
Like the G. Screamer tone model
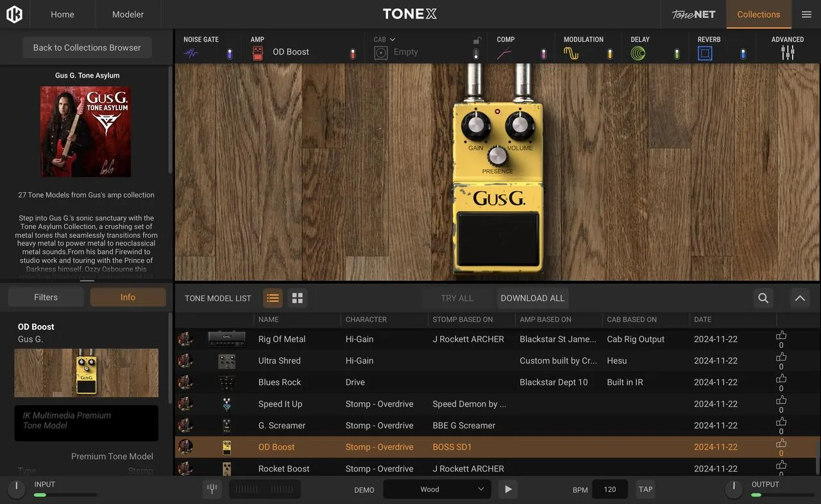tap(781, 421)
